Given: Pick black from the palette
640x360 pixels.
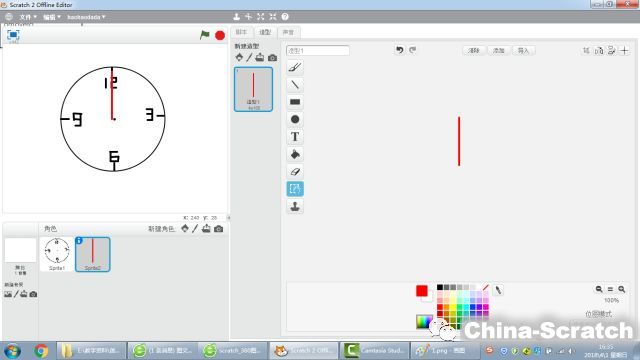Looking at the screenshot, I should pyautogui.click(x=440, y=287).
